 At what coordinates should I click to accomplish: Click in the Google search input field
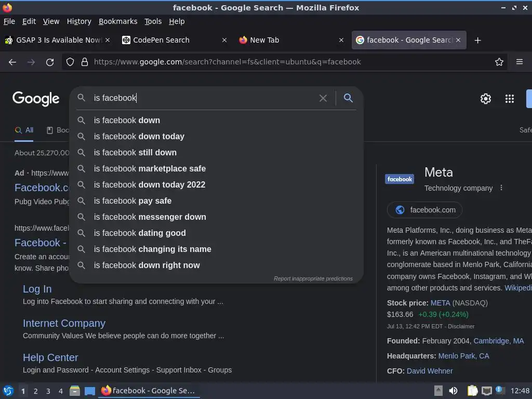tap(204, 98)
